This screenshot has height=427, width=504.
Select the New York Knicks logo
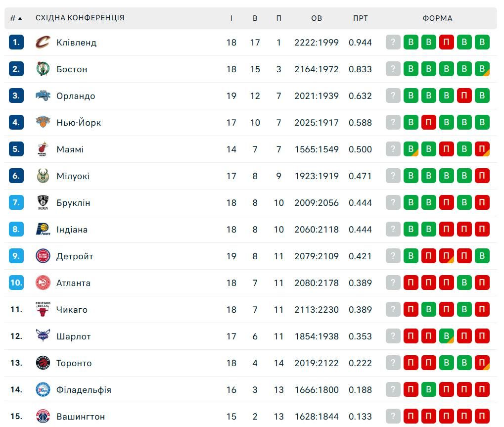pos(43,122)
